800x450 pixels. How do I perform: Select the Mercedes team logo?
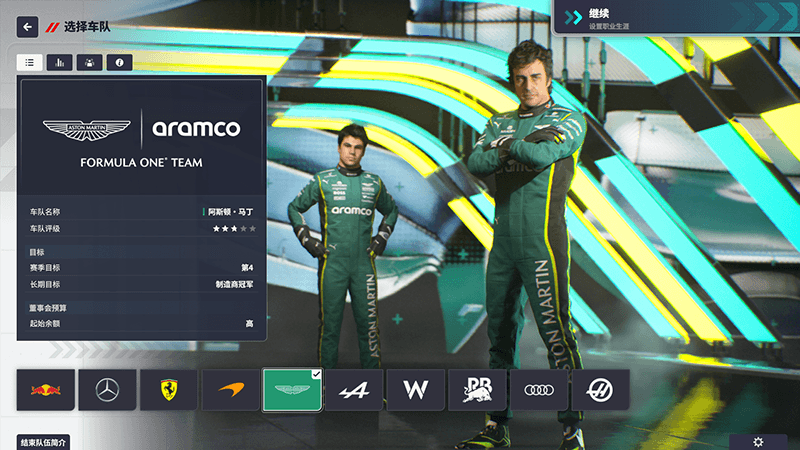(107, 390)
